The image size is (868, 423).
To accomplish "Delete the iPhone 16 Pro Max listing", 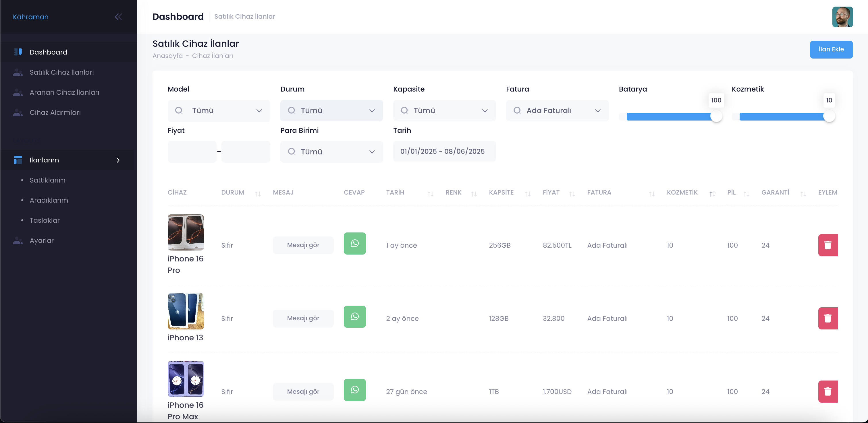I will (828, 391).
